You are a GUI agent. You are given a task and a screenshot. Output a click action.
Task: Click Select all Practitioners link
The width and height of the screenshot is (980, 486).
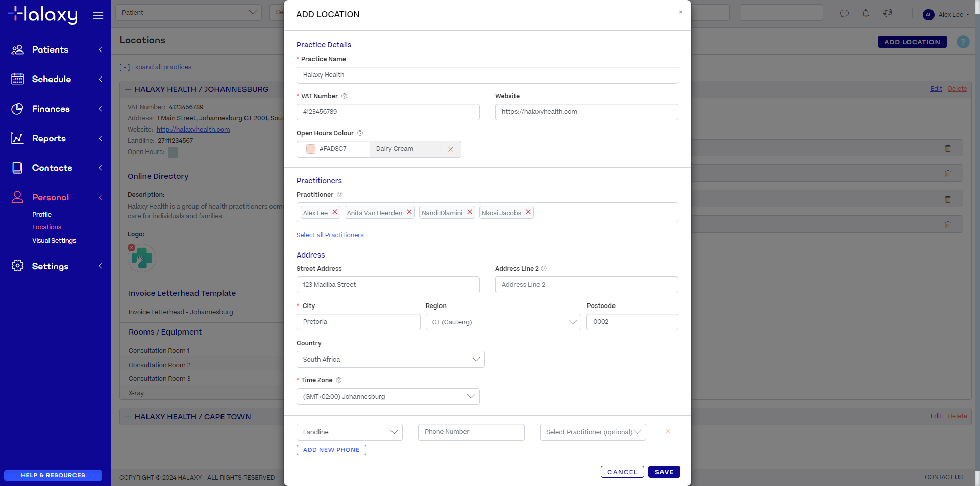330,235
